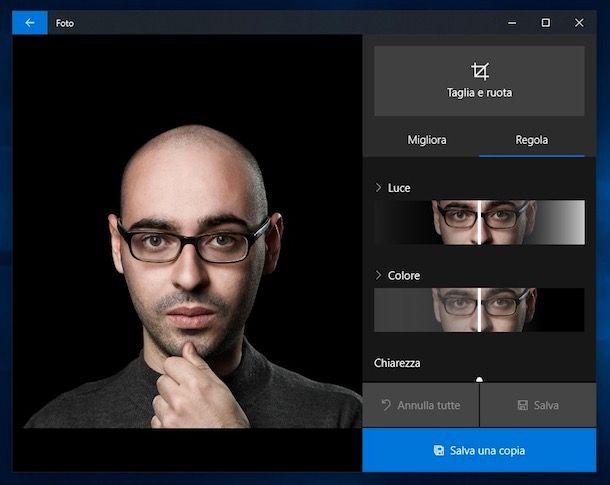Image resolution: width=610 pixels, height=485 pixels.
Task: Expand the Colore section chevron
Action: click(378, 275)
